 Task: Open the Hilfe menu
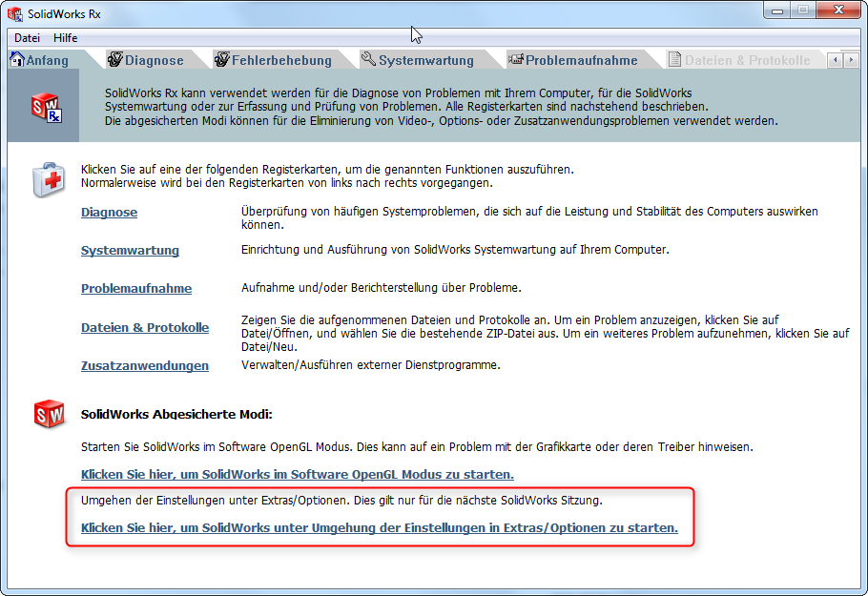[x=65, y=38]
